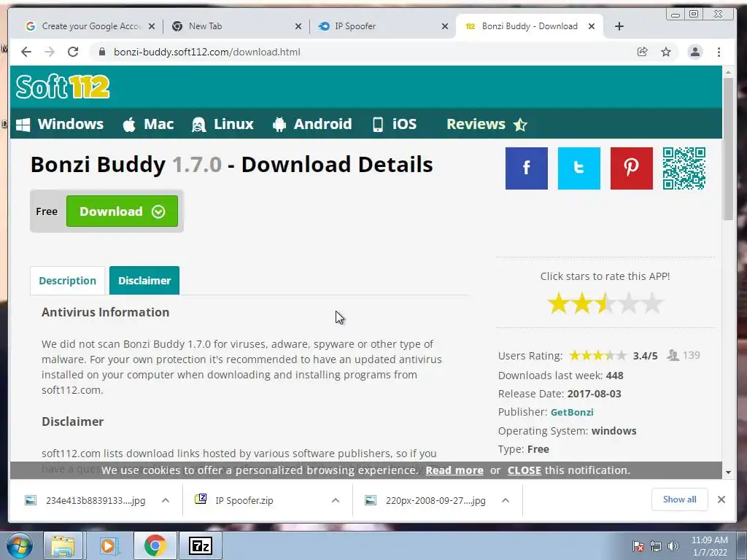Close the Create your Google Account tab
This screenshot has height=560, width=747.
click(x=152, y=26)
